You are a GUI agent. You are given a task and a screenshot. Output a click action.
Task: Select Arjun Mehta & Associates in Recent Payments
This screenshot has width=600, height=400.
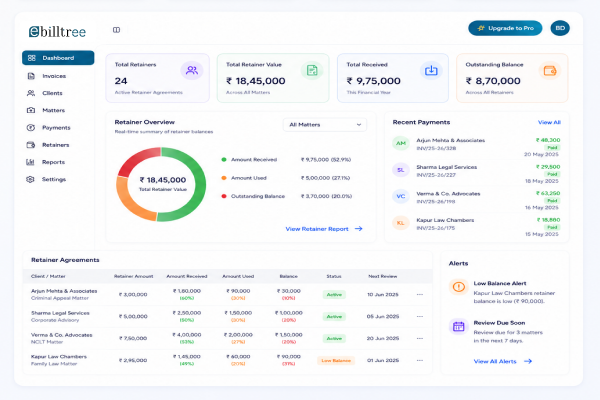[450, 140]
